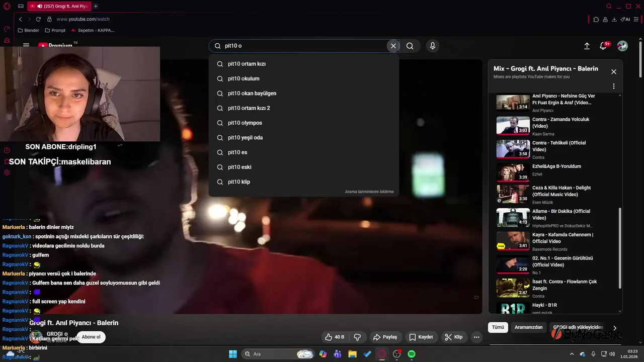Close the Mix playlist panel
Image resolution: width=644 pixels, height=362 pixels.
(x=614, y=72)
